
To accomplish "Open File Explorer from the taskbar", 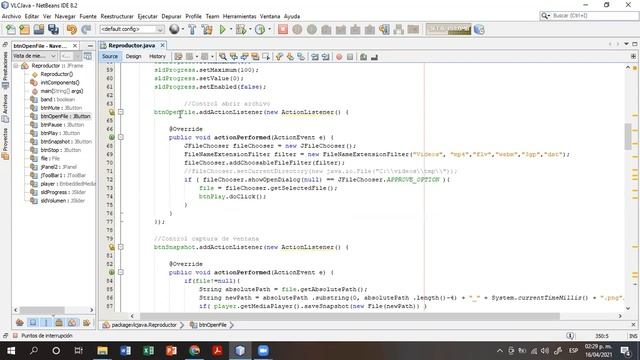I will point(102,351).
